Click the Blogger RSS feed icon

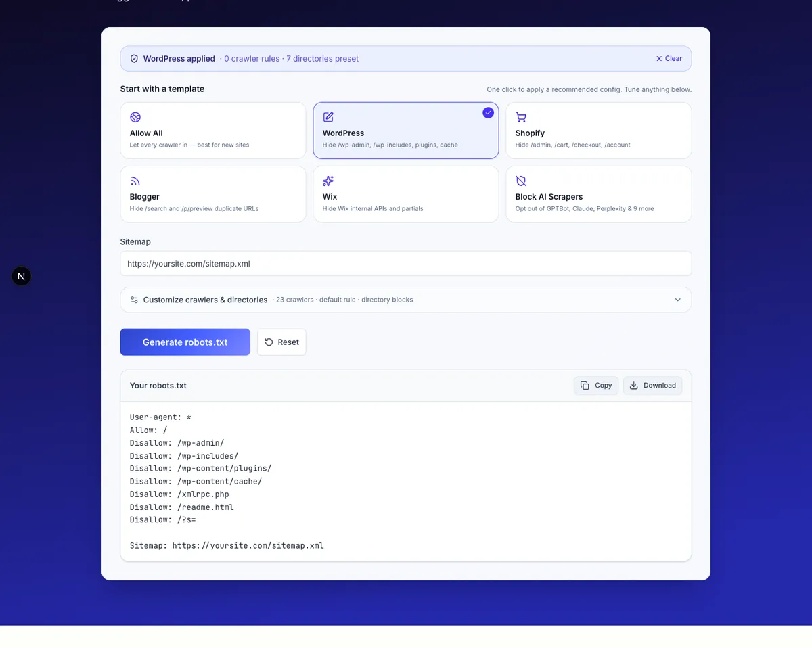[x=135, y=181]
